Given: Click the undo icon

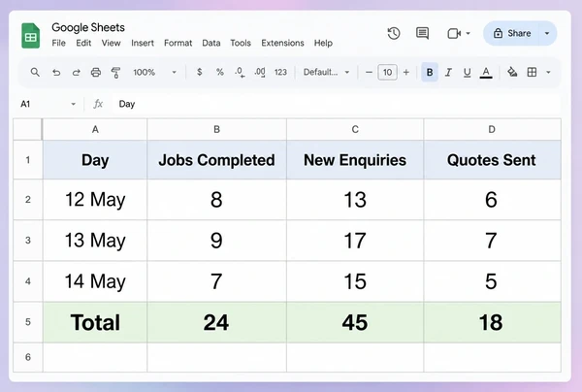Looking at the screenshot, I should (x=56, y=73).
